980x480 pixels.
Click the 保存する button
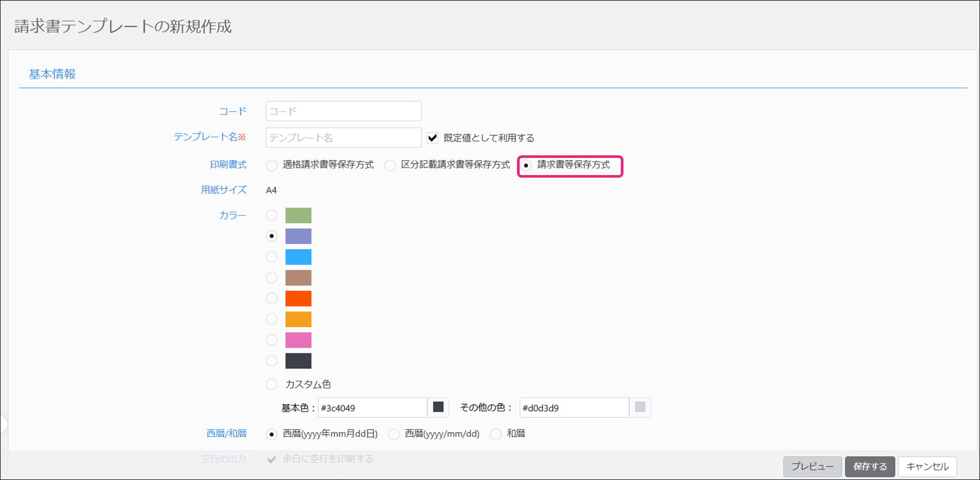(870, 466)
